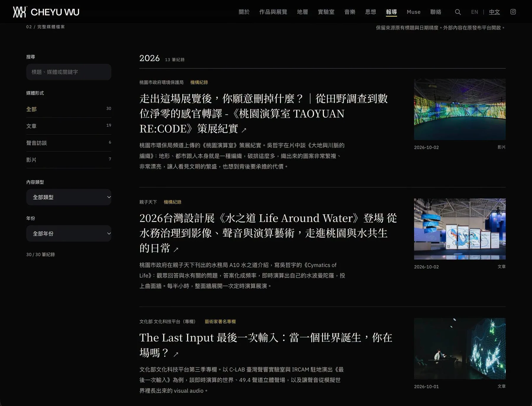Open the Instagram icon in header
532x406 pixels.
coord(513,12)
